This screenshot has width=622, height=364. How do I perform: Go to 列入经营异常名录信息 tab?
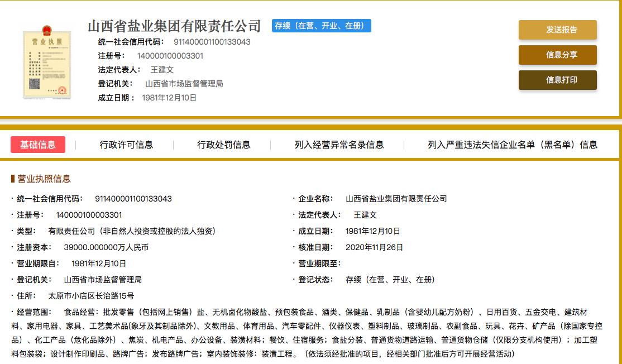coord(339,145)
